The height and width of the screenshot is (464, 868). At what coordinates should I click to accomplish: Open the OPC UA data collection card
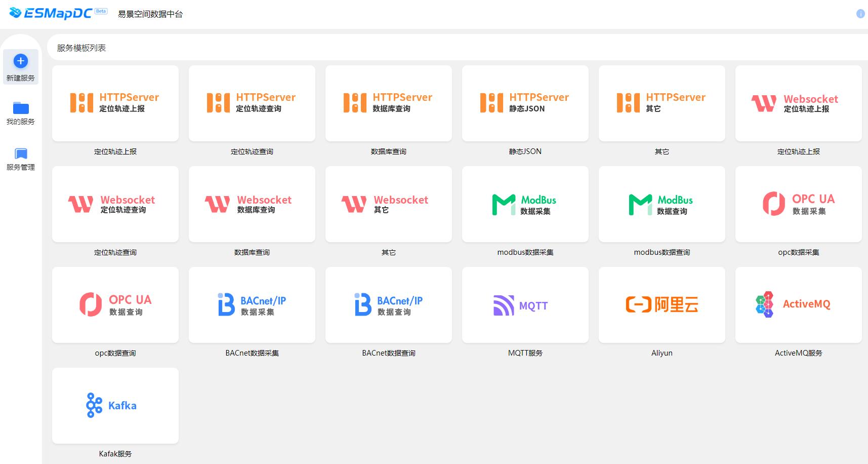coord(798,204)
